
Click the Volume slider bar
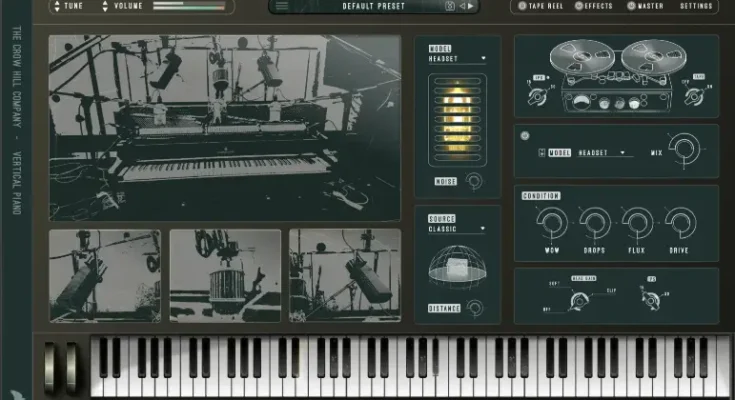[189, 6]
